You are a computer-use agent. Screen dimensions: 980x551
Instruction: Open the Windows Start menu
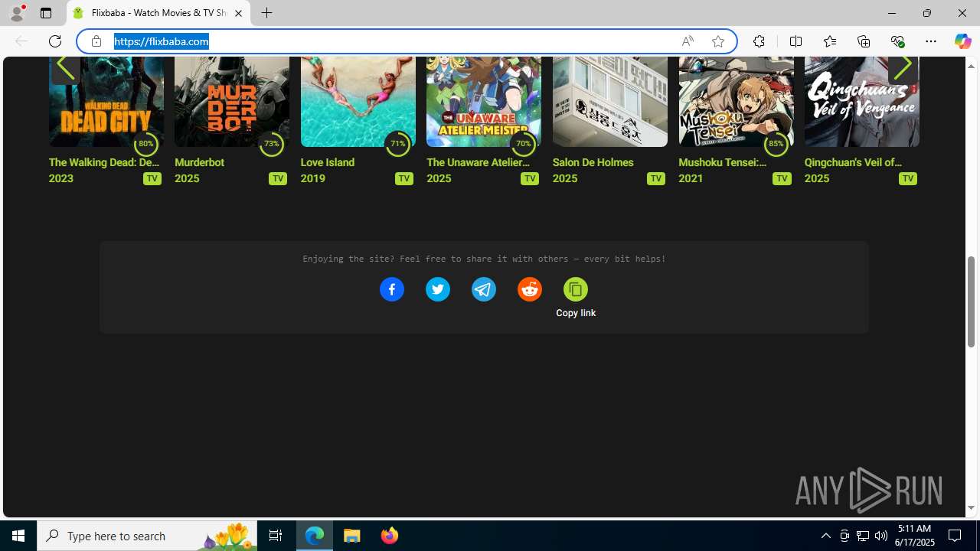coord(18,536)
